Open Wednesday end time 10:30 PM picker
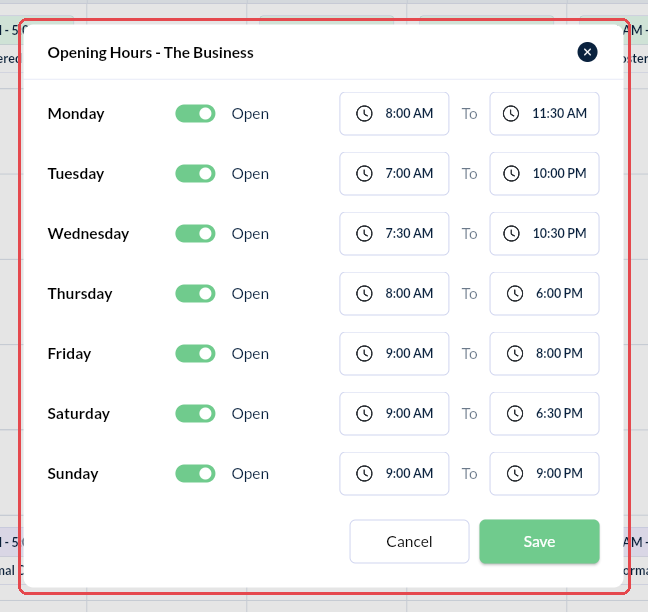 coord(544,233)
